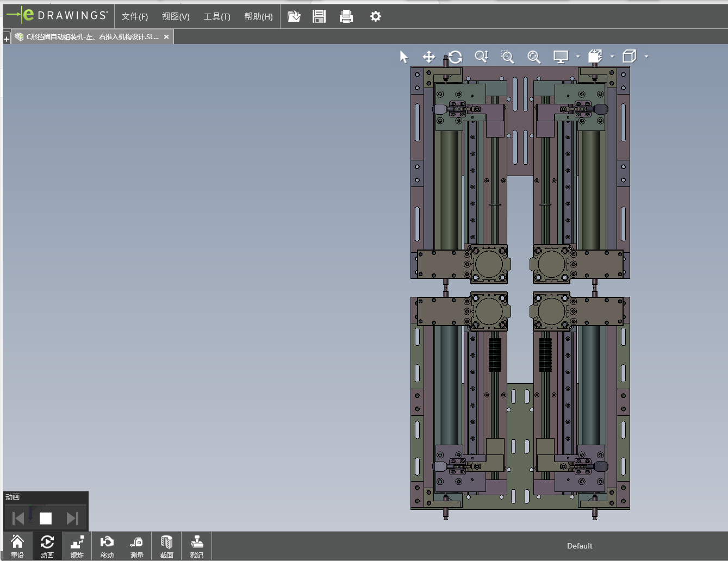Choose the Rotate view tool

pyautogui.click(x=455, y=57)
